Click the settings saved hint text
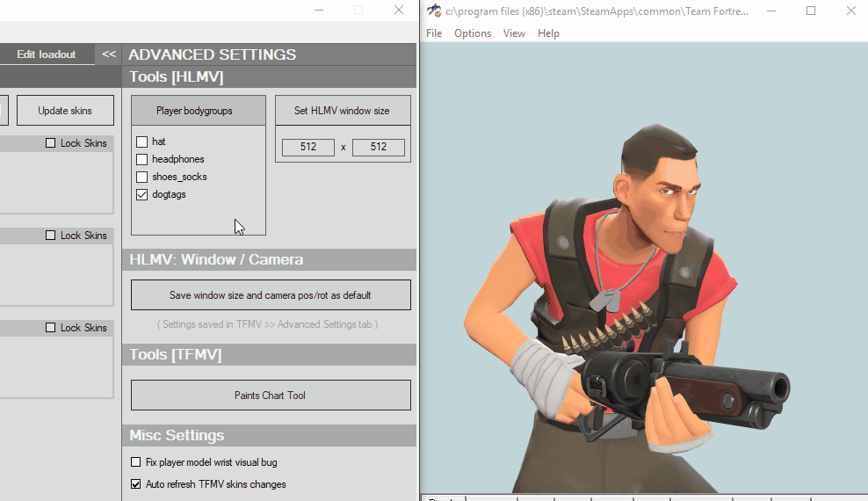 (x=267, y=324)
